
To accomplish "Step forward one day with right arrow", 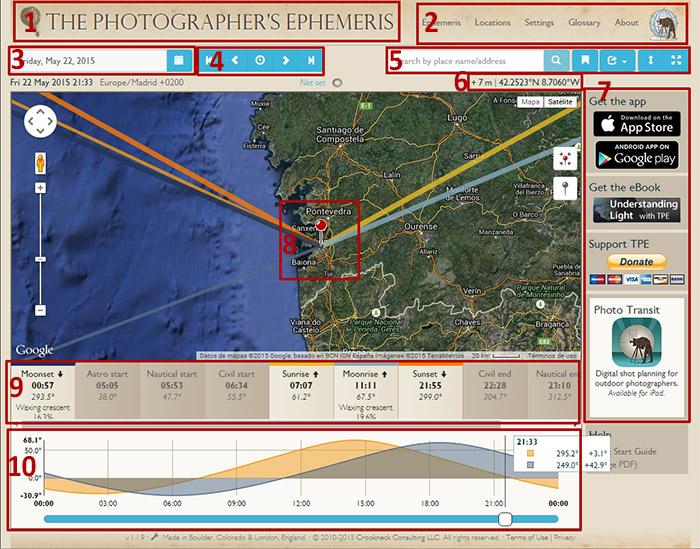I will point(286,60).
